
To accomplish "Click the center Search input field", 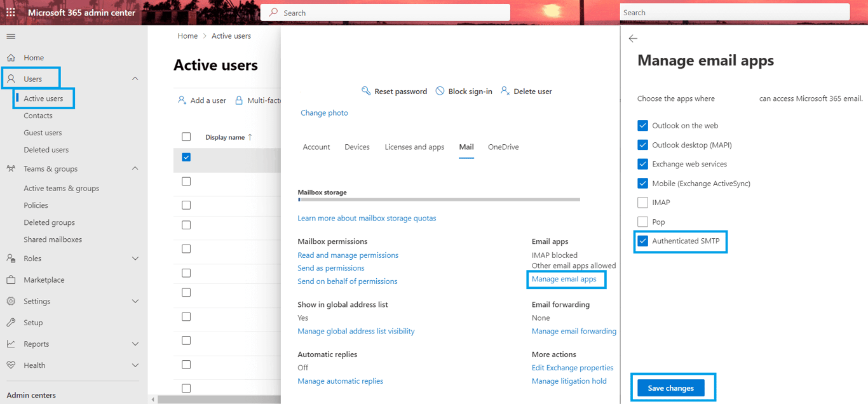I will tap(385, 13).
